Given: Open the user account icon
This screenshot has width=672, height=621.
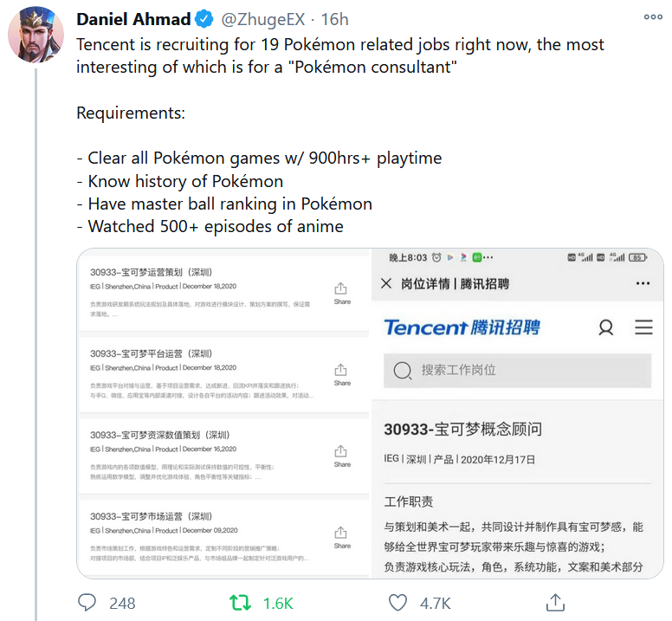Looking at the screenshot, I should point(606,327).
